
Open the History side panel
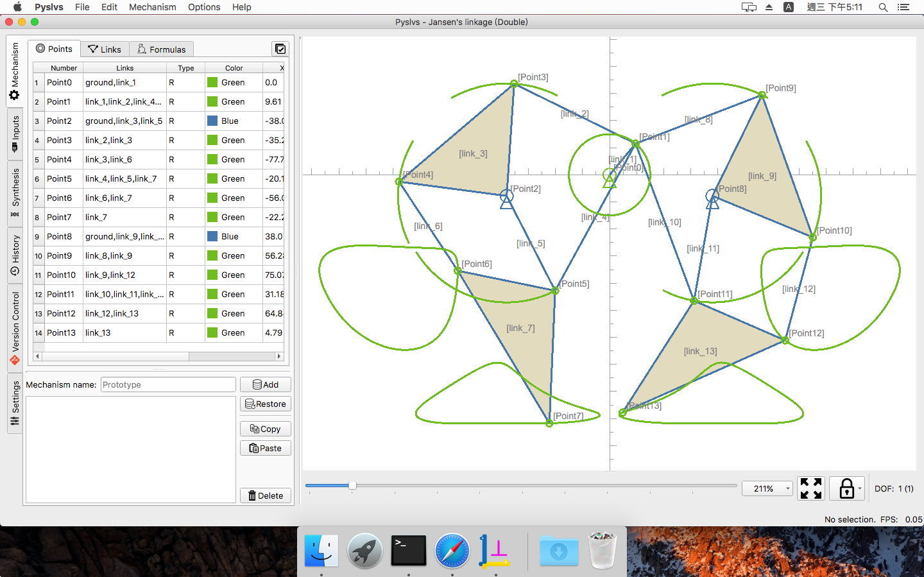click(15, 255)
